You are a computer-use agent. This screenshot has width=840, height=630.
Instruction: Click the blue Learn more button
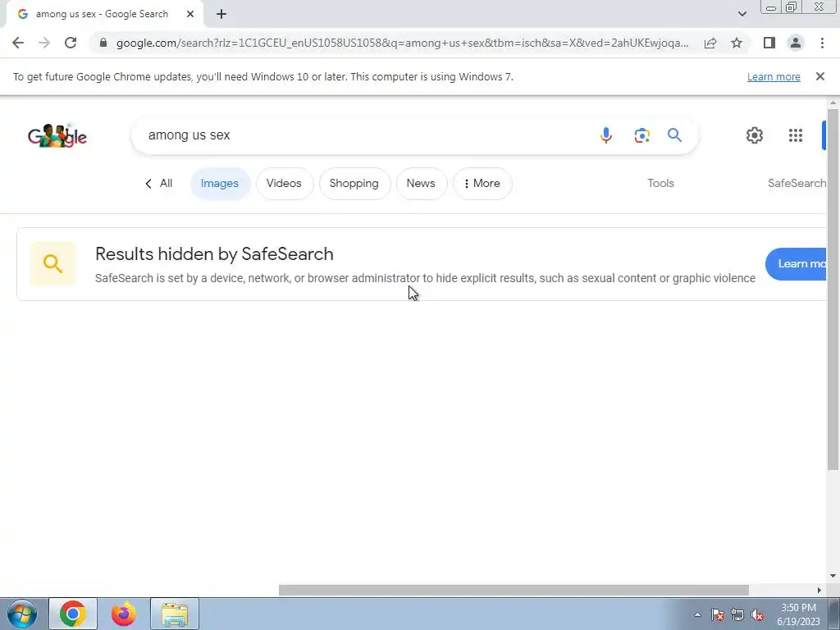(x=797, y=263)
